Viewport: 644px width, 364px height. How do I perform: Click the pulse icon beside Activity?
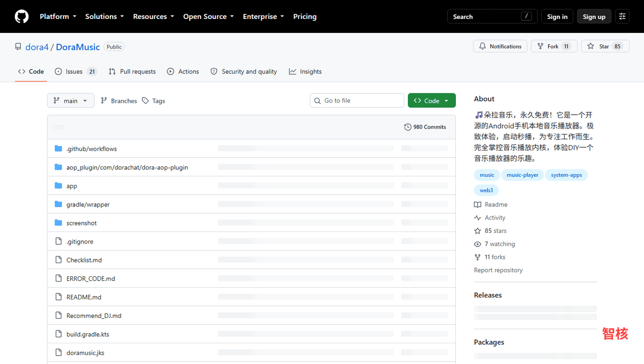click(x=478, y=218)
